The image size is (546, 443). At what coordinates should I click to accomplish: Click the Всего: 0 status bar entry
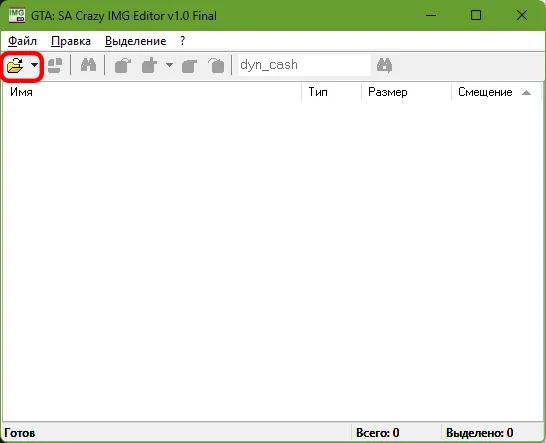coord(377,433)
